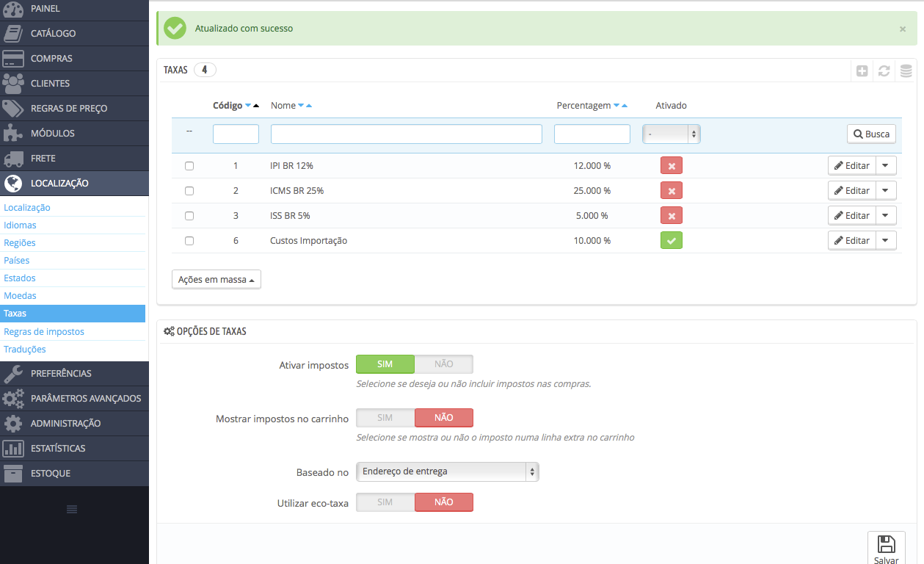924x564 pixels.
Task: Click the Compras credit card icon
Action: tap(13, 58)
